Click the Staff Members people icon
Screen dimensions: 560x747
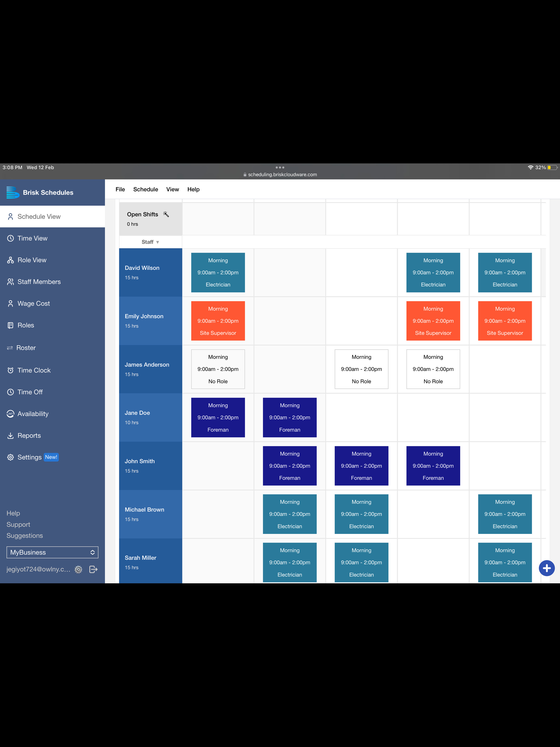(11, 282)
